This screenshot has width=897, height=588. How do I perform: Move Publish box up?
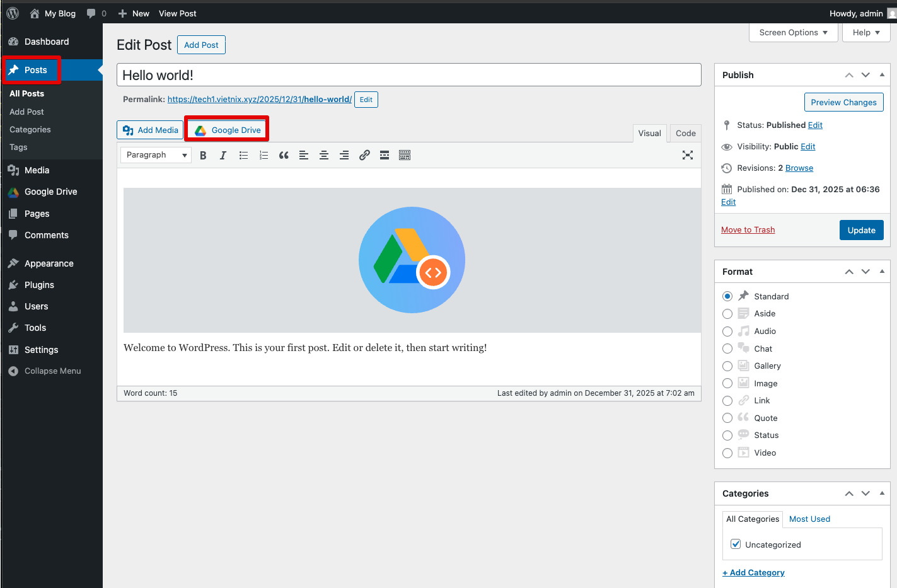(x=849, y=75)
